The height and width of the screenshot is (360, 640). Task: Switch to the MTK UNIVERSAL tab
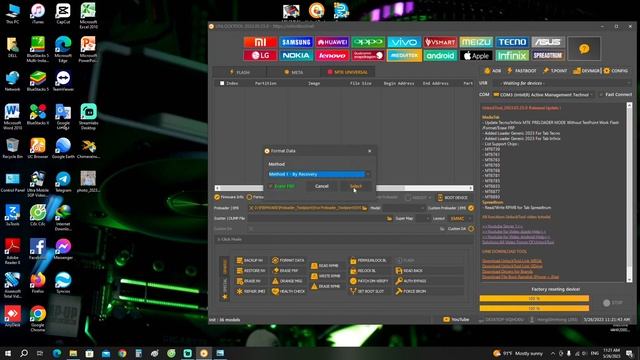coord(348,72)
